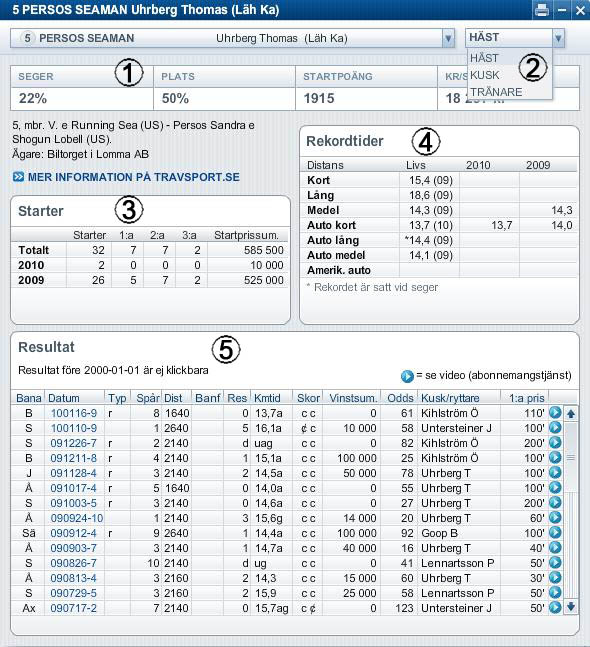
Task: Play video for race 100116-9
Action: pos(555,412)
